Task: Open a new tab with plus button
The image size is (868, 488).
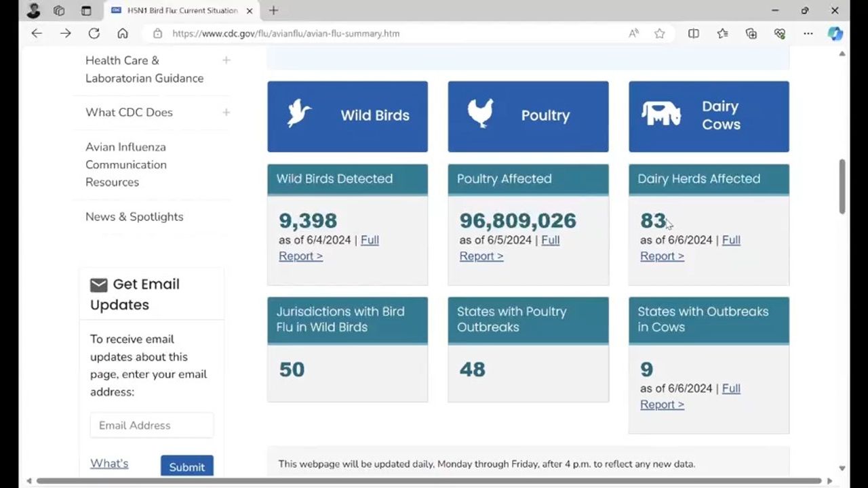Action: [273, 11]
